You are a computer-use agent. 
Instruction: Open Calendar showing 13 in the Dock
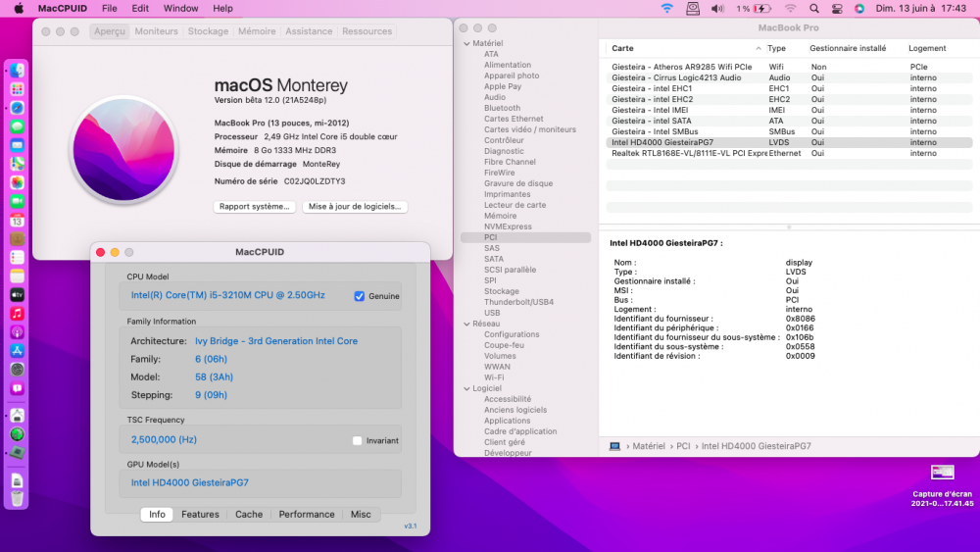point(17,220)
